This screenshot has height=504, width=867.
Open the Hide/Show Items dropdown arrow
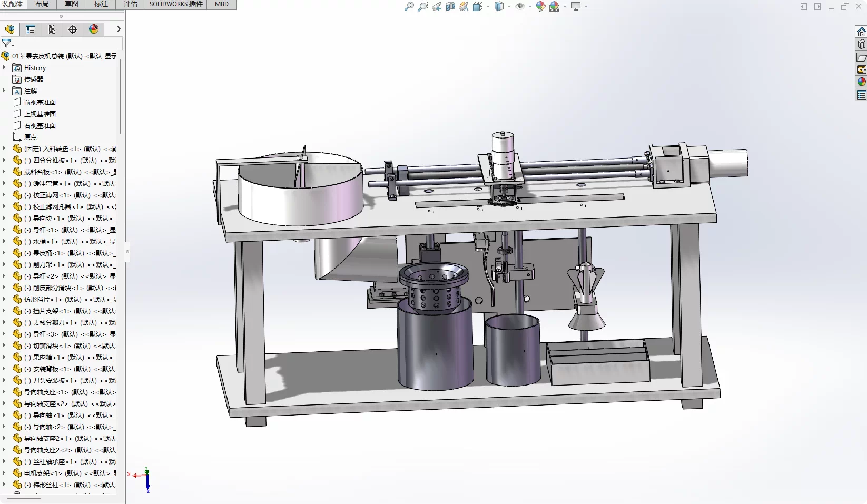click(530, 6)
